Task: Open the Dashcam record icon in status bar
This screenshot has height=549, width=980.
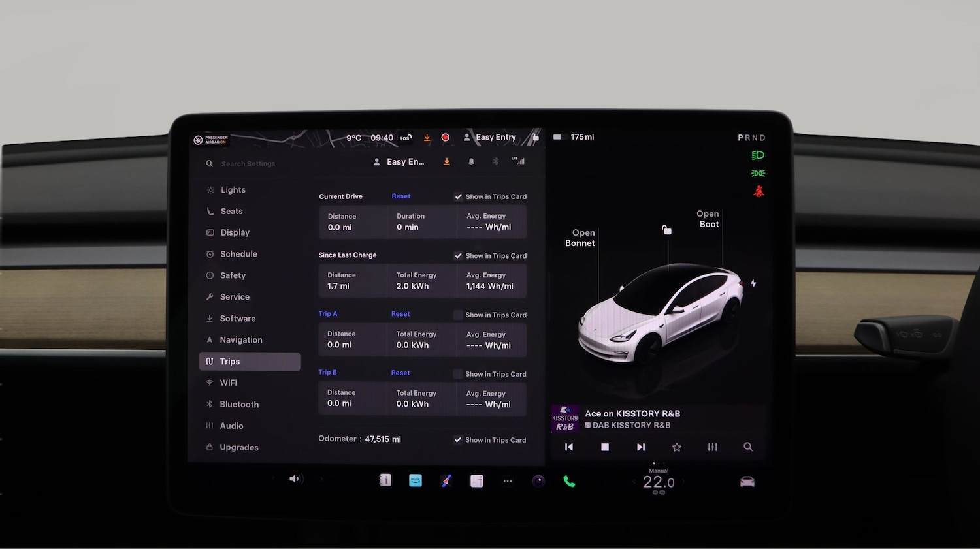Action: tap(445, 138)
